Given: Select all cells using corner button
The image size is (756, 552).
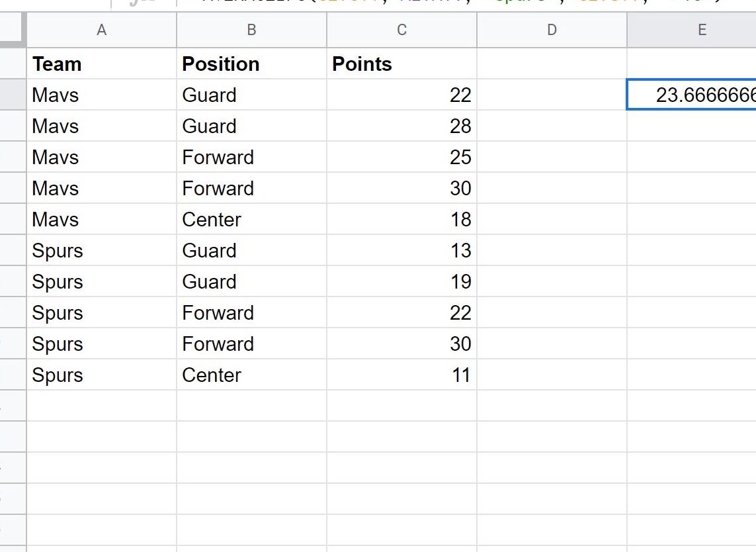Looking at the screenshot, I should [13, 30].
